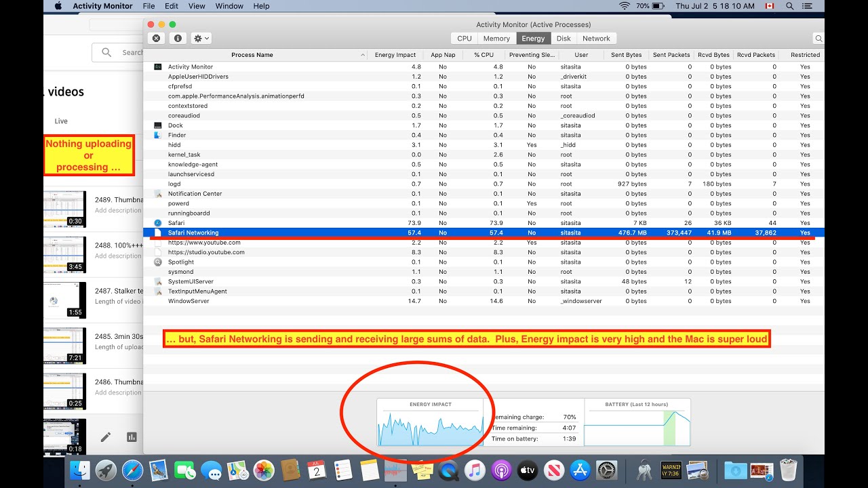Open Calendar from the Dock

[317, 470]
